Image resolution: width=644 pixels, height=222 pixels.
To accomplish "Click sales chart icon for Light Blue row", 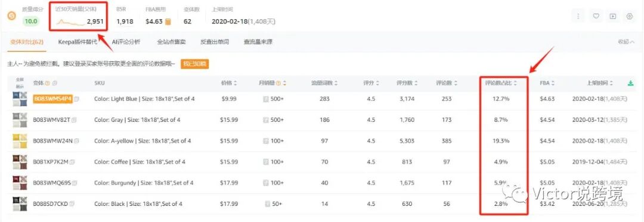I will (x=265, y=99).
